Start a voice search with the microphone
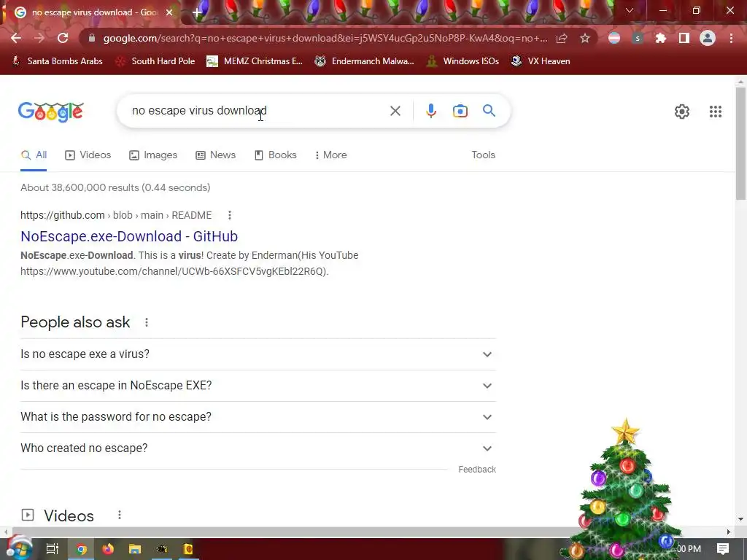 pos(430,111)
